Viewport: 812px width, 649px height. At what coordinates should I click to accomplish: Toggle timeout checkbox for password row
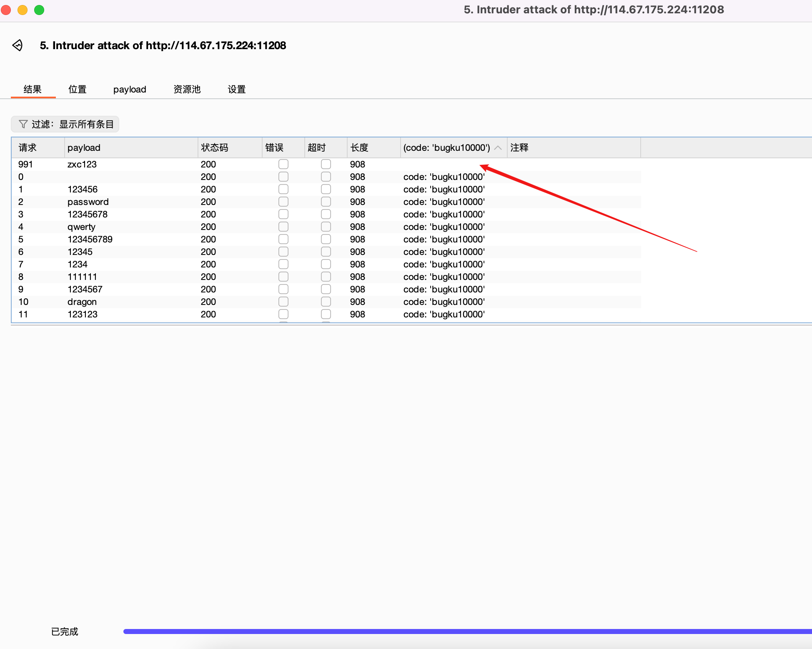coord(326,202)
